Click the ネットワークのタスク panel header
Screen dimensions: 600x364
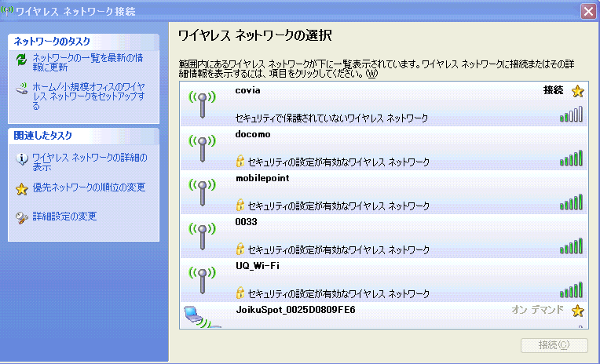click(83, 42)
